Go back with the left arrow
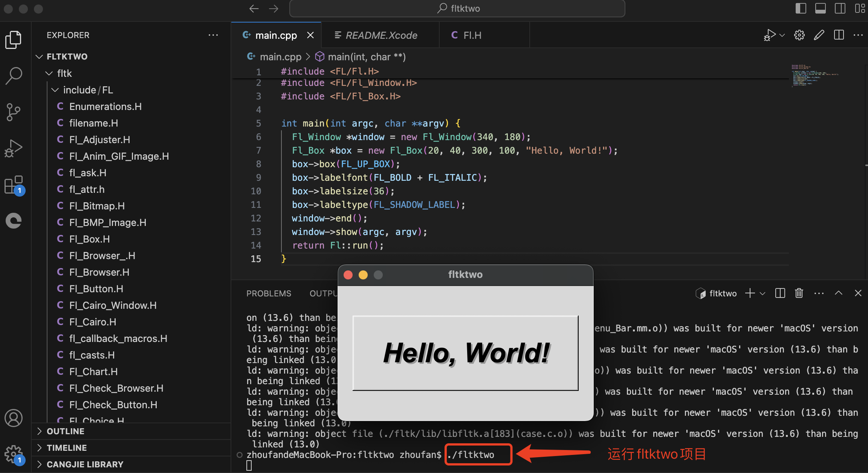Viewport: 868px width, 473px height. click(254, 9)
